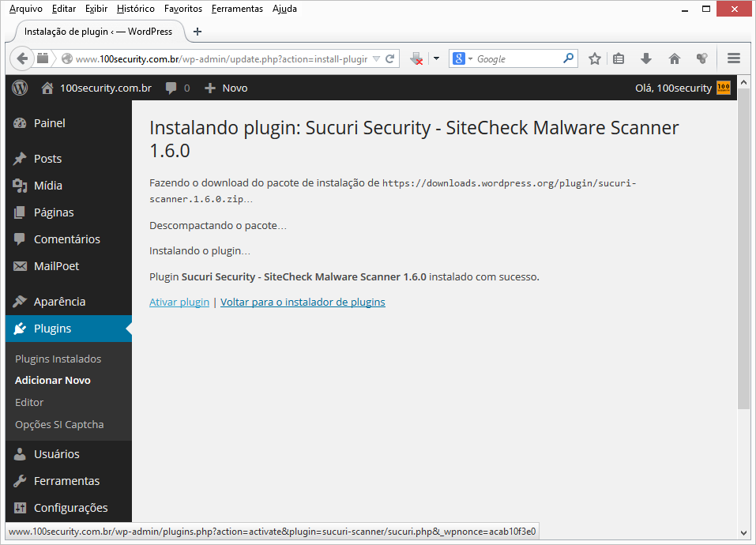Click the WordPress logo in admin bar

click(x=20, y=88)
